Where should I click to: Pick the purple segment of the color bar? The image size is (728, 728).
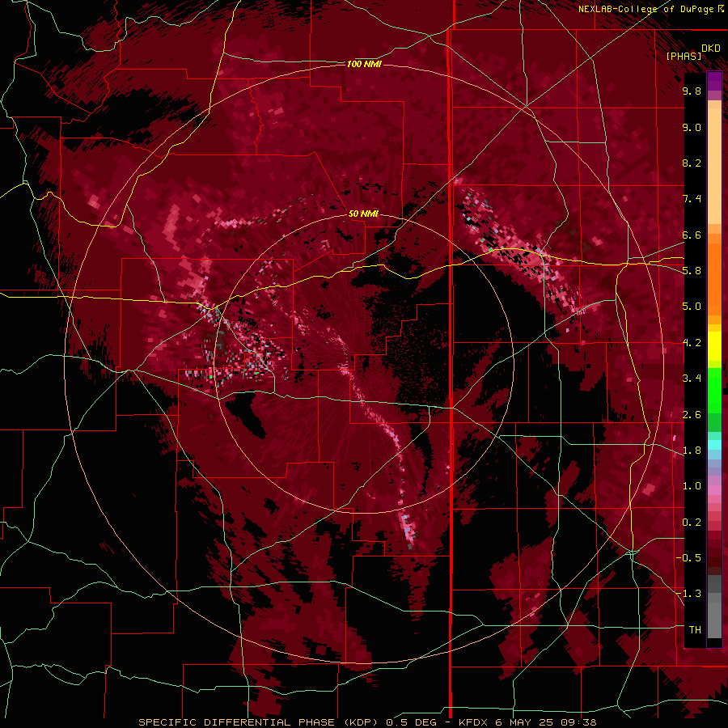[x=714, y=81]
